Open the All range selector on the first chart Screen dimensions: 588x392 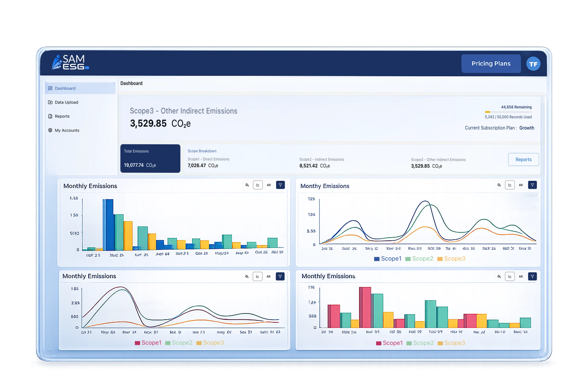pos(269,185)
